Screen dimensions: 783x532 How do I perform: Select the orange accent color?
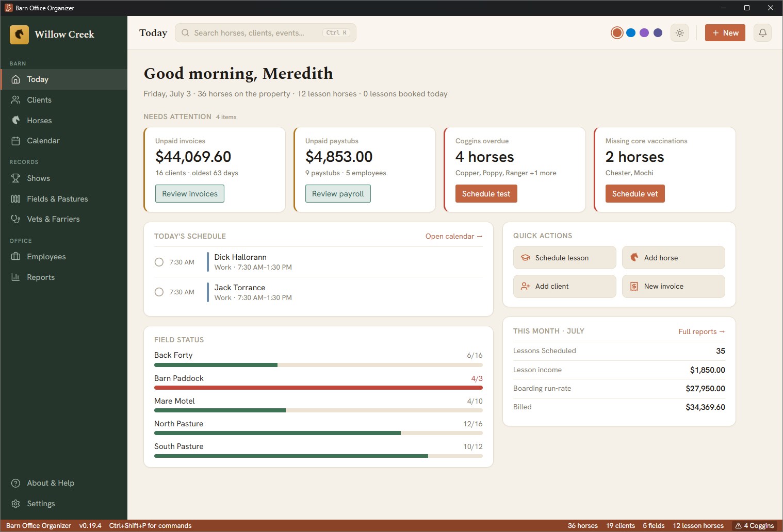pyautogui.click(x=617, y=33)
